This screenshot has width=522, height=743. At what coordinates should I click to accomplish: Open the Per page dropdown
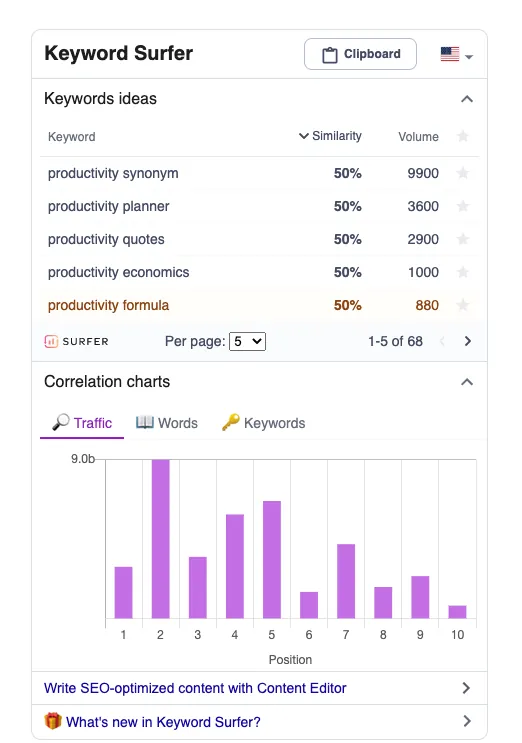click(247, 341)
